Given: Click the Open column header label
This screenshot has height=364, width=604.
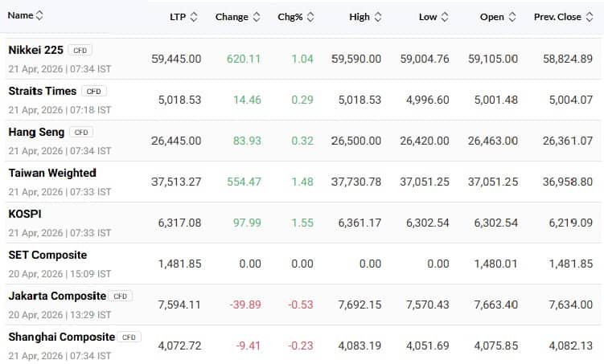Looking at the screenshot, I should tap(492, 17).
